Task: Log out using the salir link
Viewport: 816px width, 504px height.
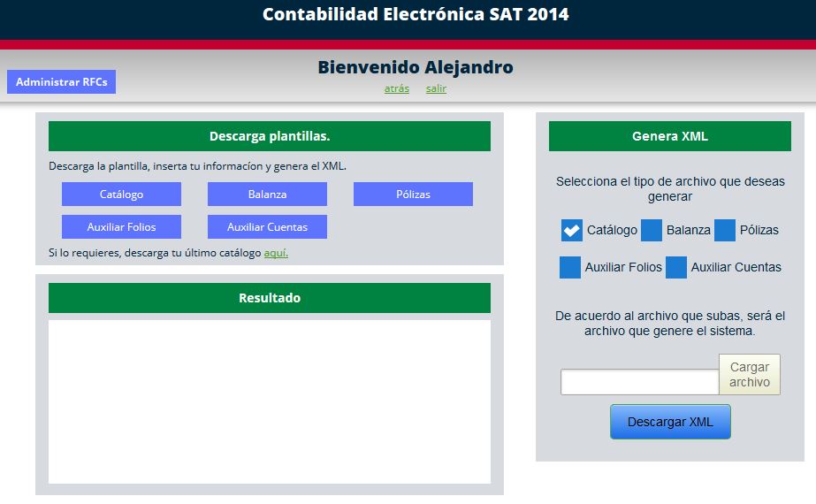Action: (436, 88)
